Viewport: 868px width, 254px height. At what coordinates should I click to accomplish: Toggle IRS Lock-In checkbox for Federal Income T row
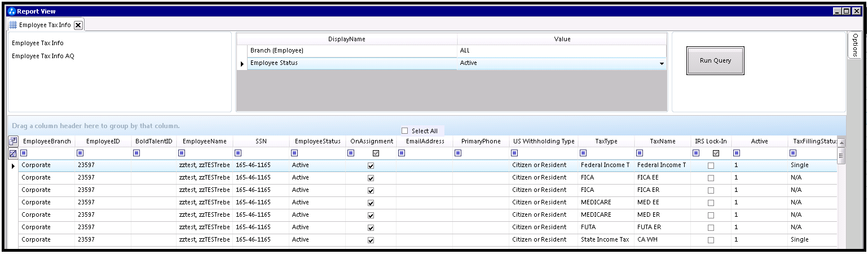tap(711, 166)
